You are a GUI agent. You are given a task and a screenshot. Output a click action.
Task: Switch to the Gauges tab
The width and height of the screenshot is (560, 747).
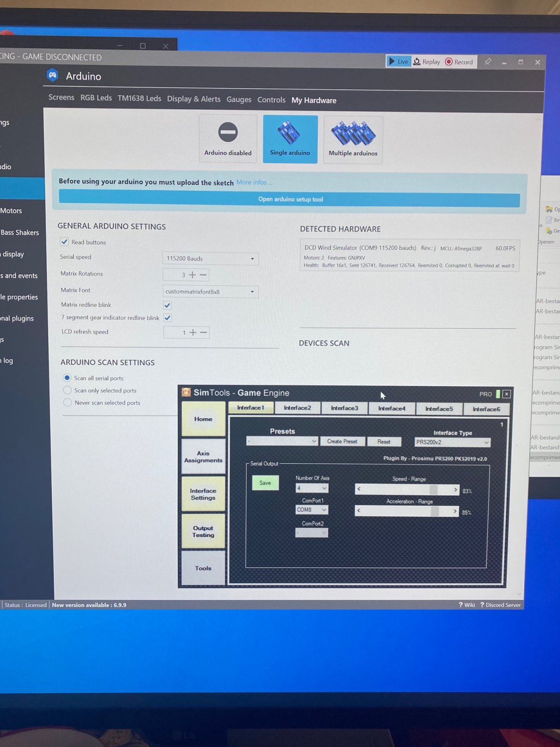pos(239,99)
